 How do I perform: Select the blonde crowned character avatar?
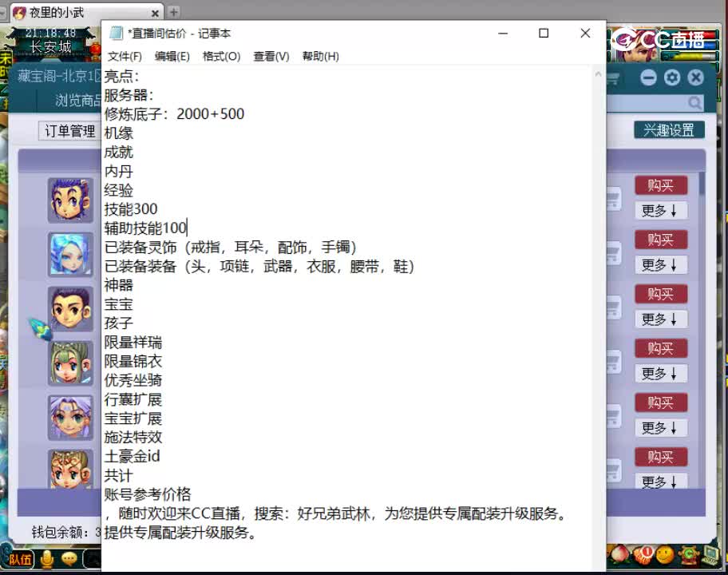click(70, 469)
